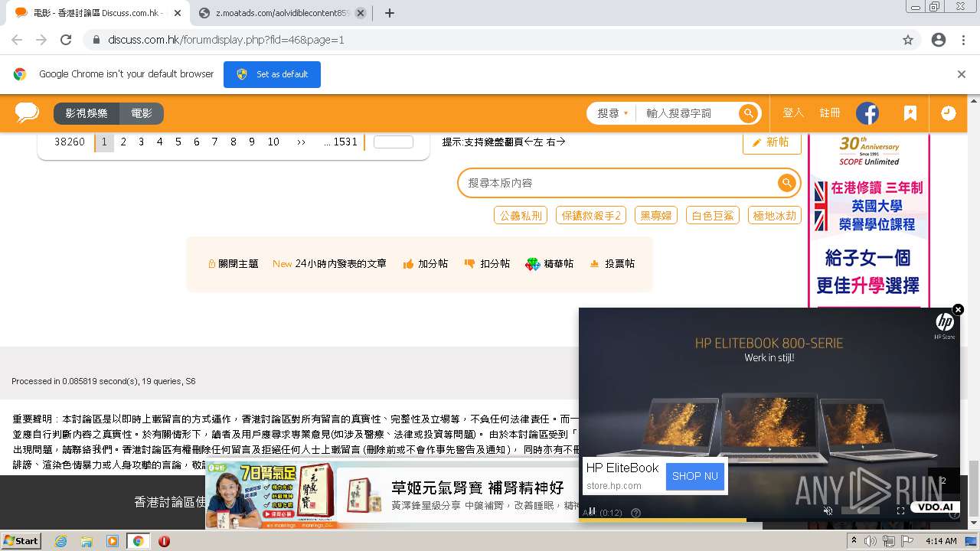Open Chrome's three-dot menu

coord(963,40)
